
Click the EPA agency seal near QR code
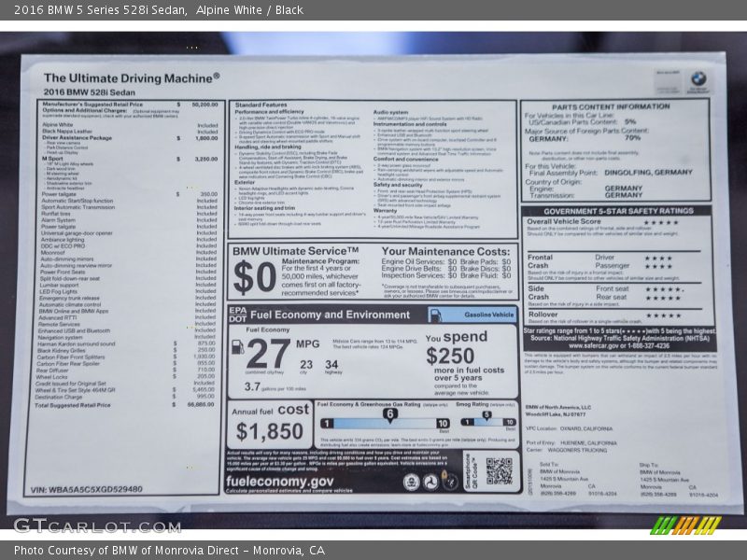411,482
